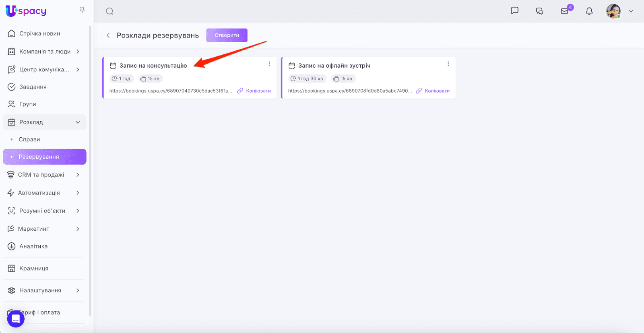The image size is (644, 333).
Task: Pin the sidebar with the pin icon
Action: pyautogui.click(x=82, y=10)
